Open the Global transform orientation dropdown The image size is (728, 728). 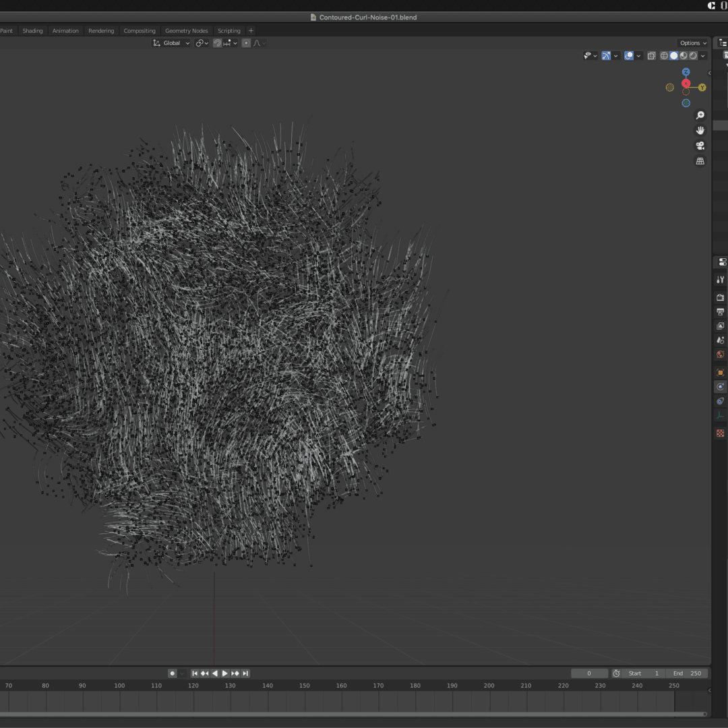[x=171, y=43]
